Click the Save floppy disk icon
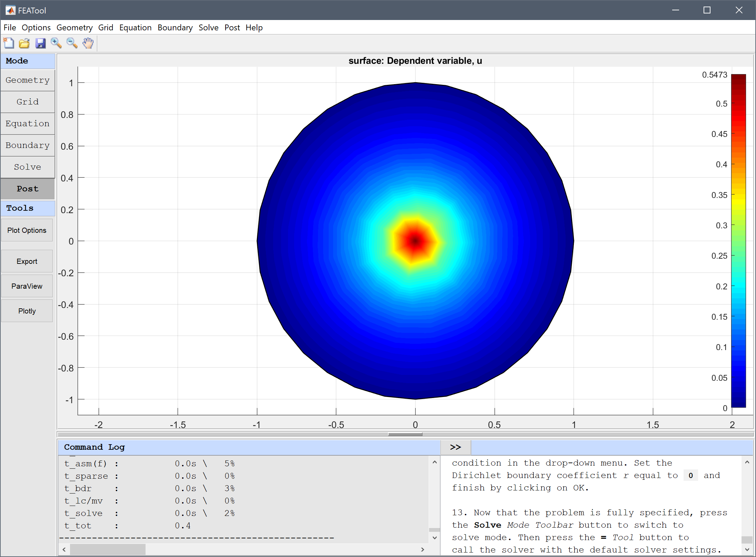The width and height of the screenshot is (756, 557). point(40,43)
